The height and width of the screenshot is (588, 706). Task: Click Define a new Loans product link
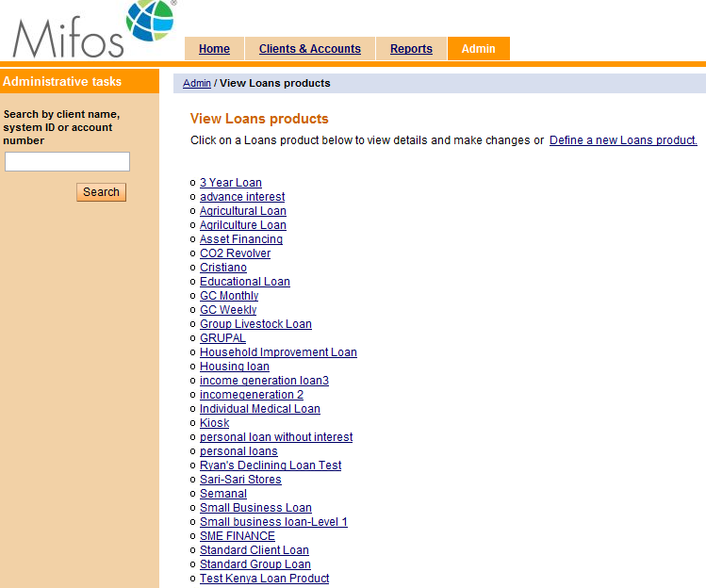click(x=623, y=140)
